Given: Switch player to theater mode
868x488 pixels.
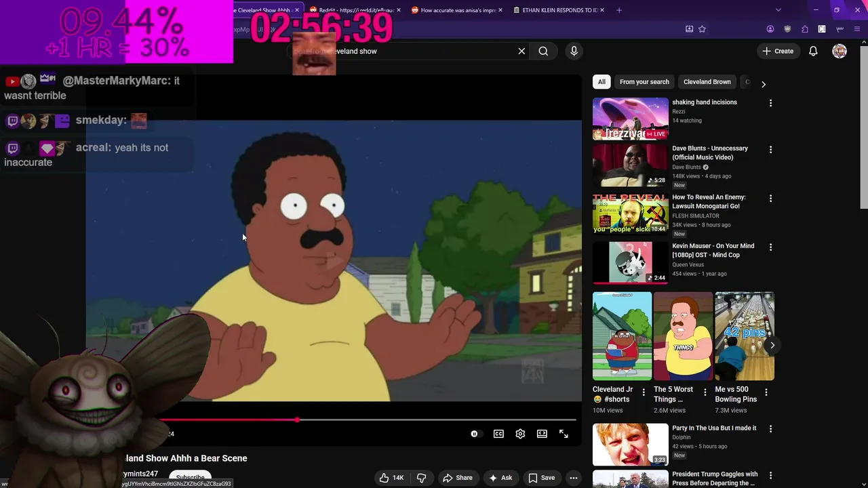Looking at the screenshot, I should click(x=542, y=434).
